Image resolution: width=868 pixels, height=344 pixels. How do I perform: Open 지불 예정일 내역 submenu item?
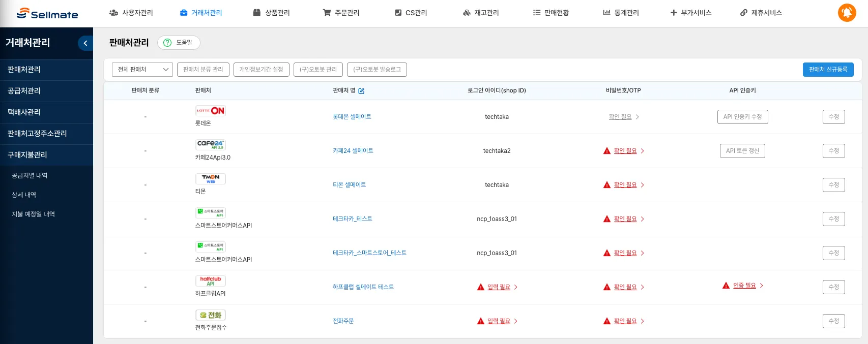[33, 214]
